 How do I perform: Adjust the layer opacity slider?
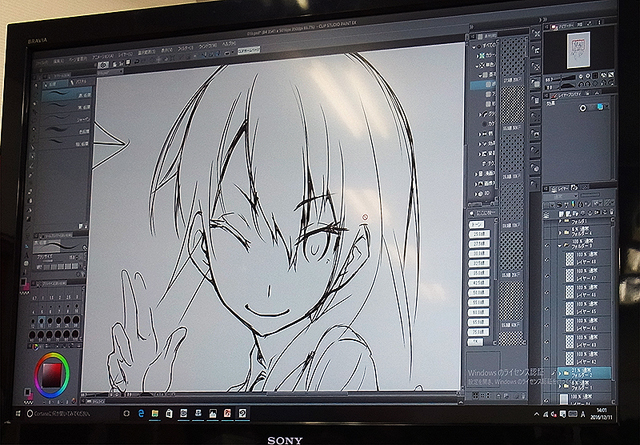[590, 195]
